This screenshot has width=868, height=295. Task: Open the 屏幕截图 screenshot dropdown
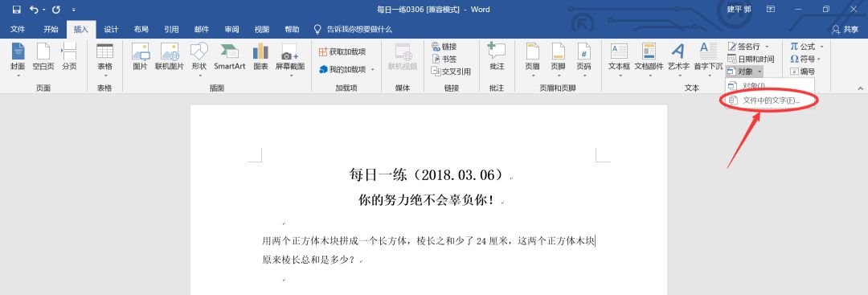point(290,59)
